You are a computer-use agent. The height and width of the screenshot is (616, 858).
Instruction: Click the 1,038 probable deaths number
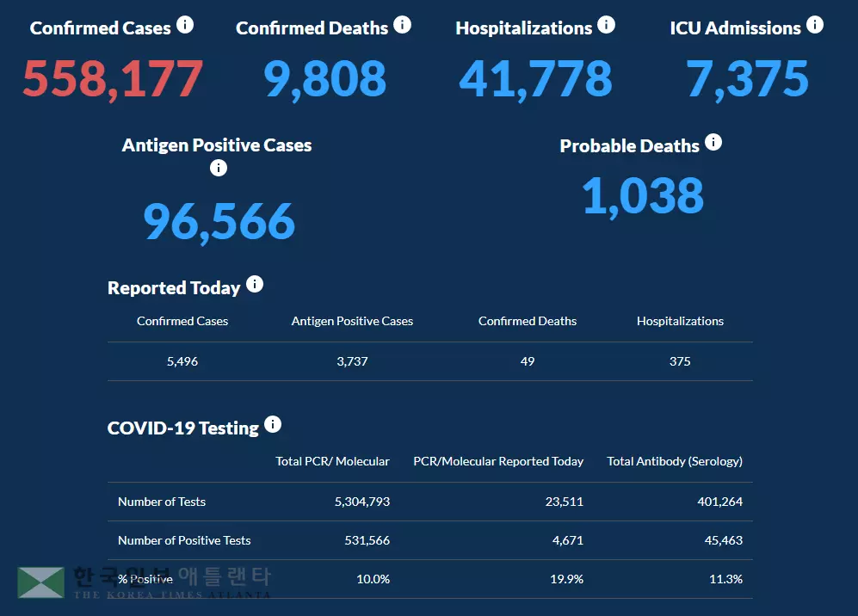pos(643,195)
